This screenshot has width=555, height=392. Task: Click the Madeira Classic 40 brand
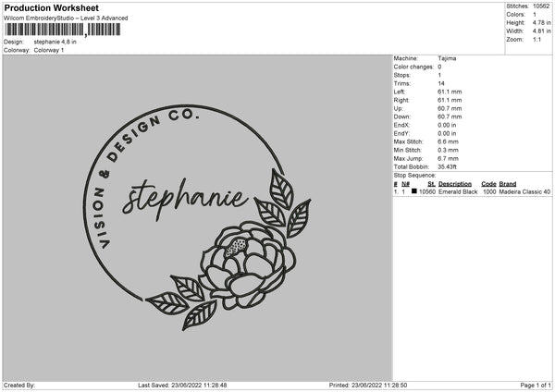coord(524,191)
